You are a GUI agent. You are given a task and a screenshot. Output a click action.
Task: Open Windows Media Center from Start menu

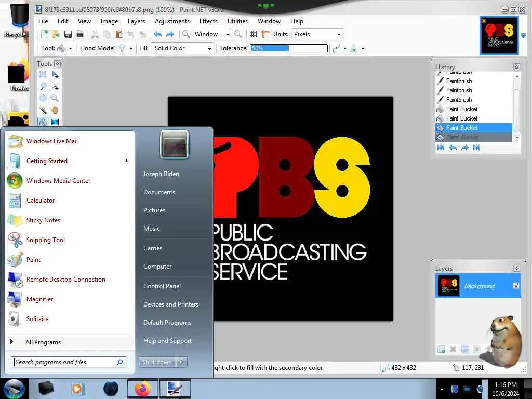point(58,180)
